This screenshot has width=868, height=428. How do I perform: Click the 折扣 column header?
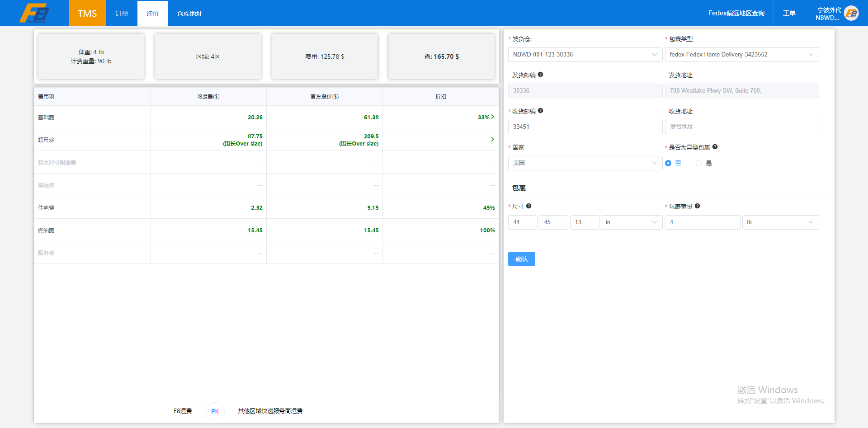[441, 97]
